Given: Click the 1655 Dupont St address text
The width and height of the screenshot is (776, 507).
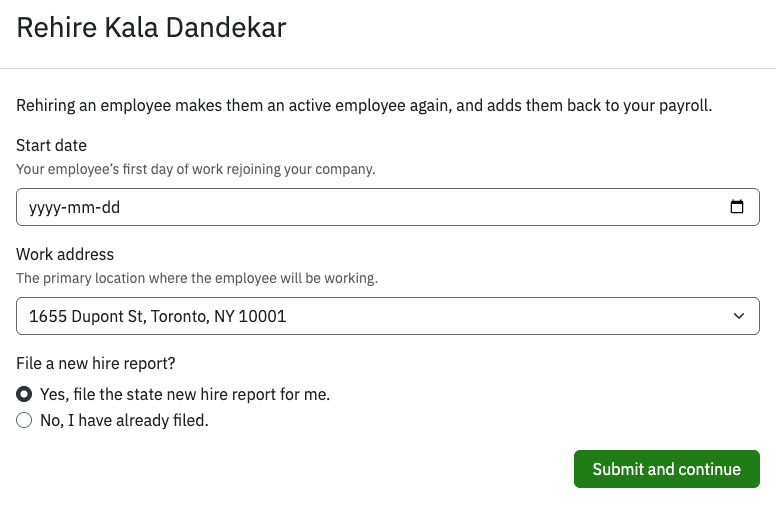Looking at the screenshot, I should [x=158, y=316].
